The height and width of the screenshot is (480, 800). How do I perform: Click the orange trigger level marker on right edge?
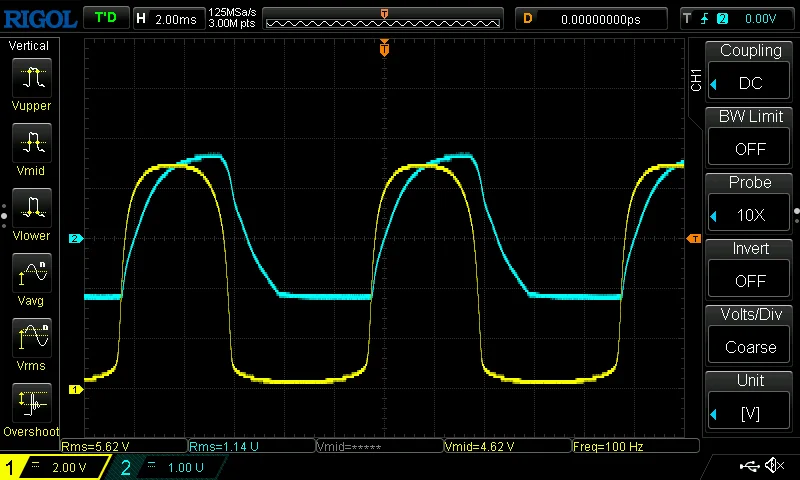click(693, 238)
